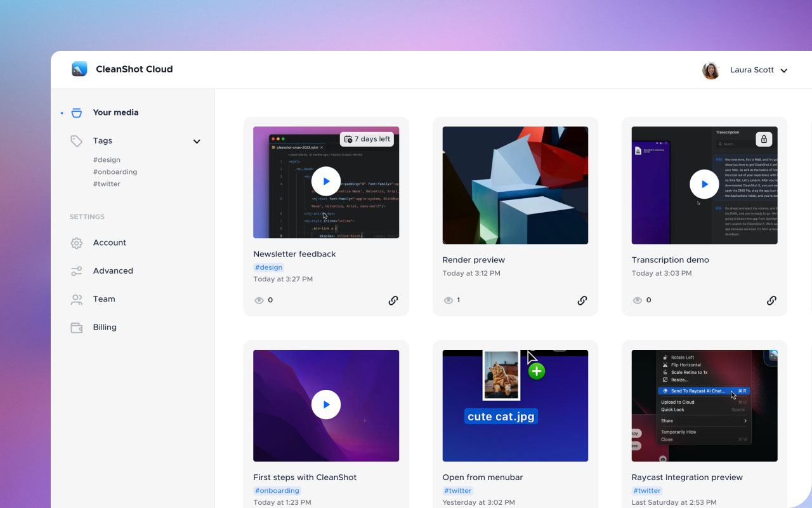812x508 pixels.
Task: Click the lock icon on Transcription demo
Action: coord(764,139)
